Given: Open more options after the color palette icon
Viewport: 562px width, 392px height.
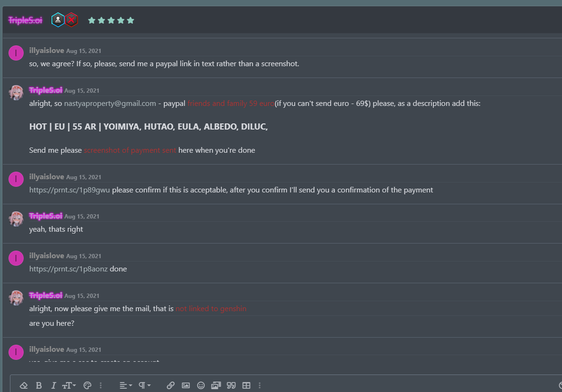Looking at the screenshot, I should (x=101, y=385).
